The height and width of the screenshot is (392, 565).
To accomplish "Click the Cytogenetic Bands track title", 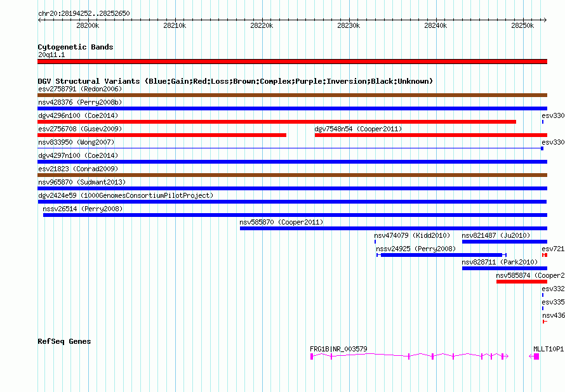I will (x=76, y=47).
